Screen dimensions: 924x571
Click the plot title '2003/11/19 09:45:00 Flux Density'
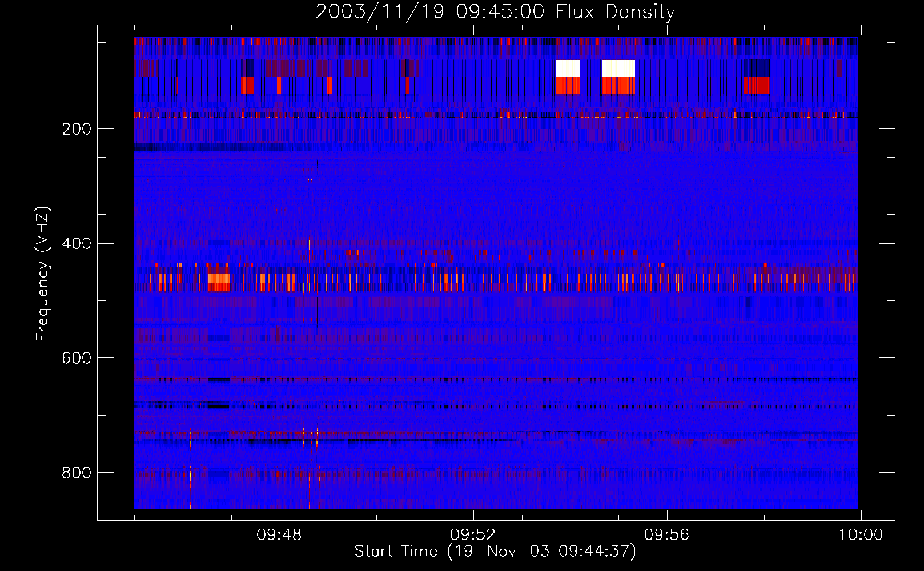tap(495, 11)
